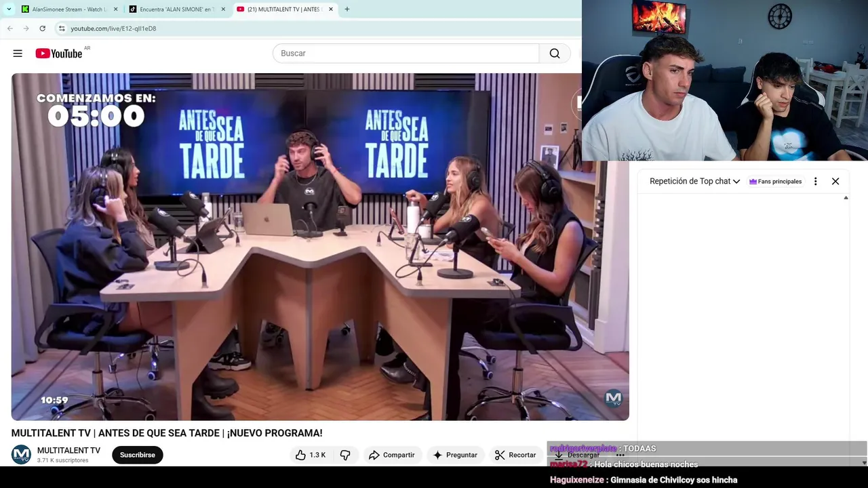Go to the YouTube home logo

tap(59, 54)
